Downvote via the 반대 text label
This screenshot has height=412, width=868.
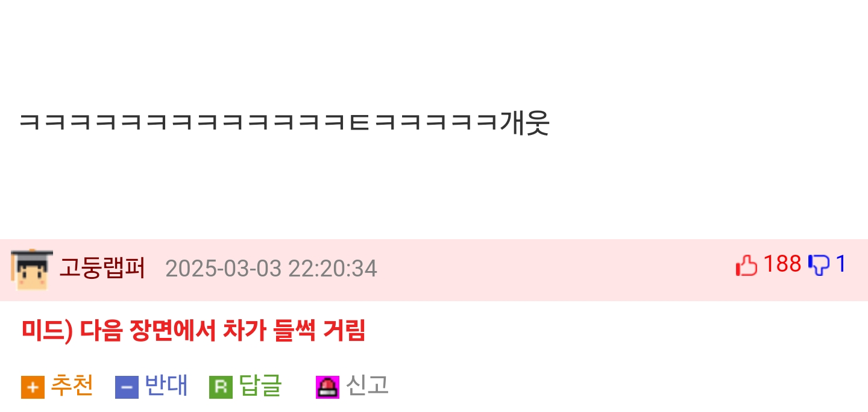(166, 385)
